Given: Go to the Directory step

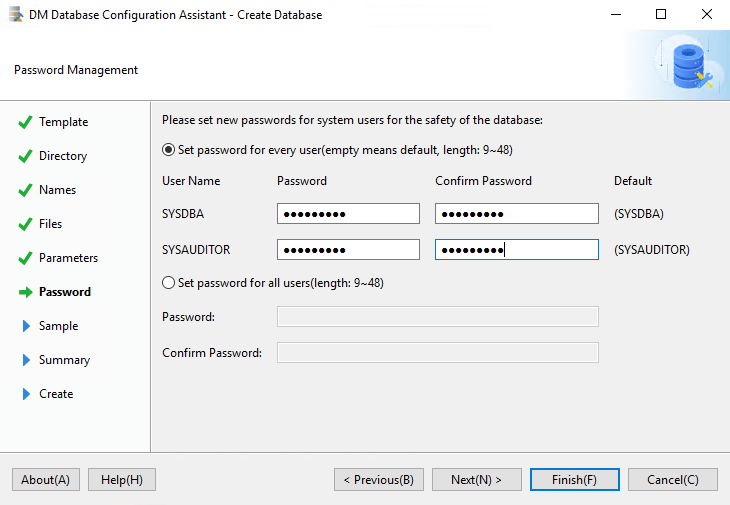Looking at the screenshot, I should point(63,156).
